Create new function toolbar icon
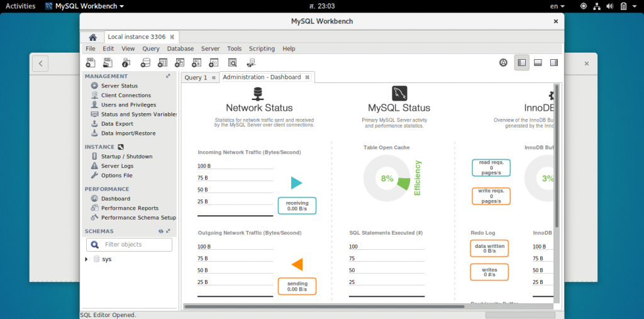The image size is (644, 319). (x=214, y=62)
